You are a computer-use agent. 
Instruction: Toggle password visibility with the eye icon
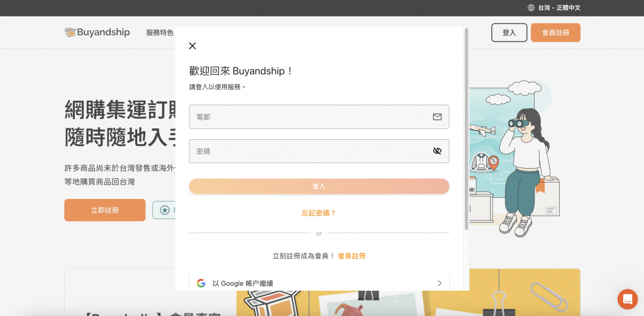click(437, 151)
